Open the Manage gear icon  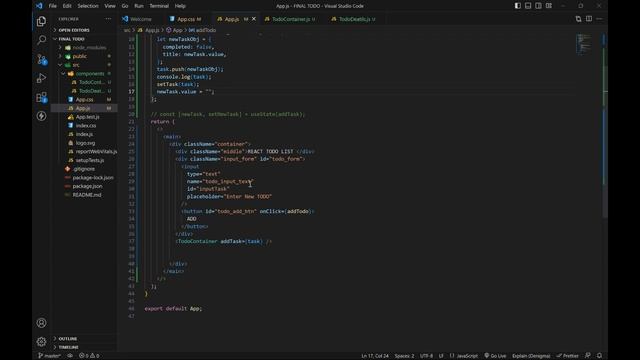point(41,341)
